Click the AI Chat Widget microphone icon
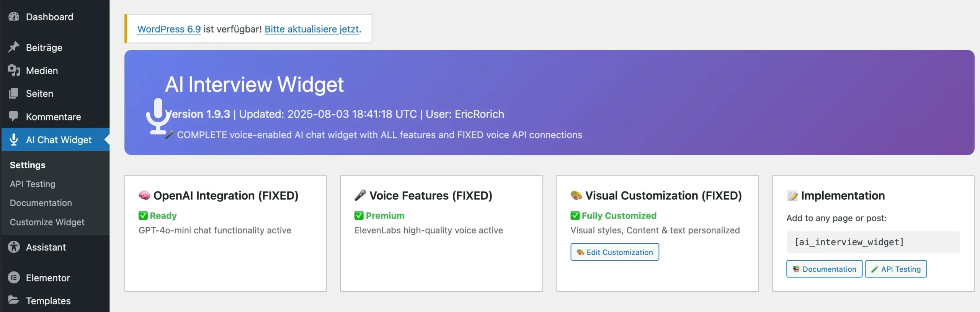Screen dimensions: 980x312 (14, 140)
